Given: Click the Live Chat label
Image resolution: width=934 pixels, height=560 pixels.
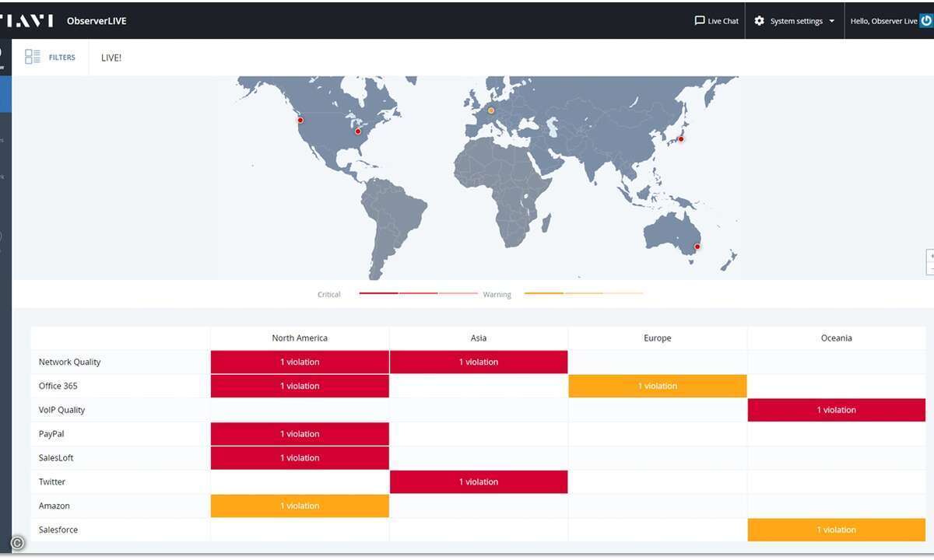Looking at the screenshot, I should click(723, 21).
